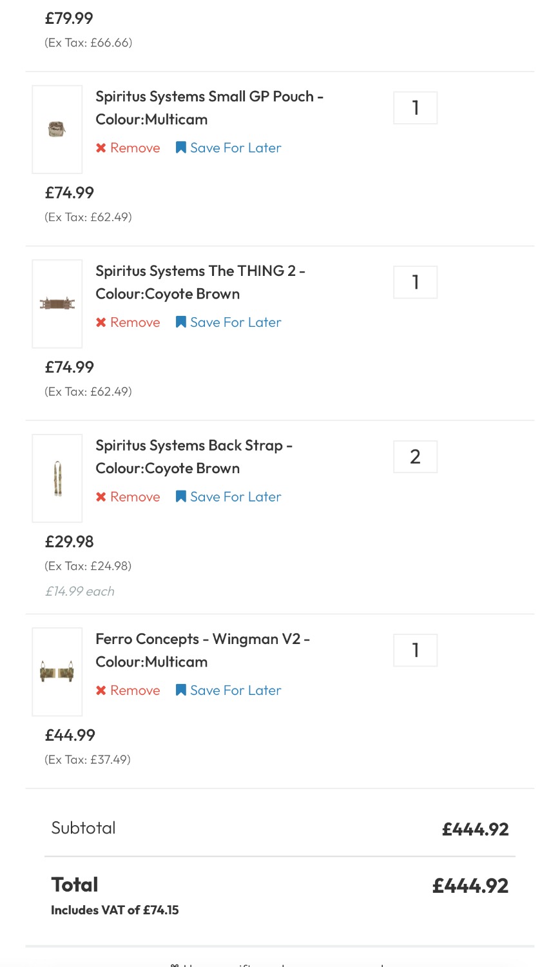
Task: Click bookmark icon for Back Strap
Action: pyautogui.click(x=181, y=497)
